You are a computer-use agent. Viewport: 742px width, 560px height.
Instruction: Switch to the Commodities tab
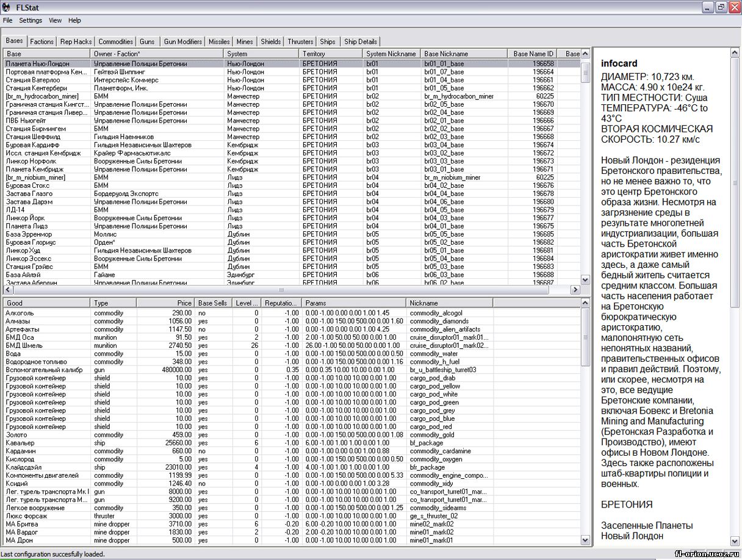[115, 41]
